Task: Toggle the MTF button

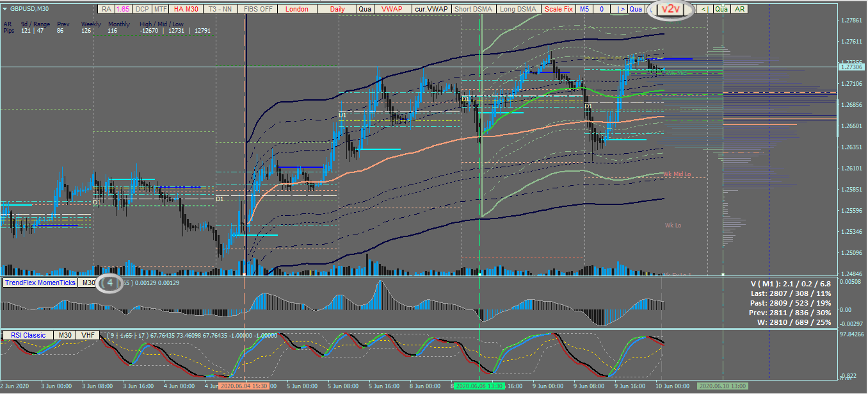Action: click(x=159, y=9)
